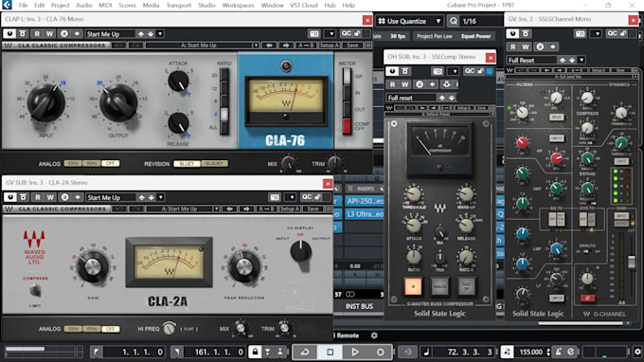Enable Read automation in CLA-76 window
The width and height of the screenshot is (644, 362).
pyautogui.click(x=37, y=34)
